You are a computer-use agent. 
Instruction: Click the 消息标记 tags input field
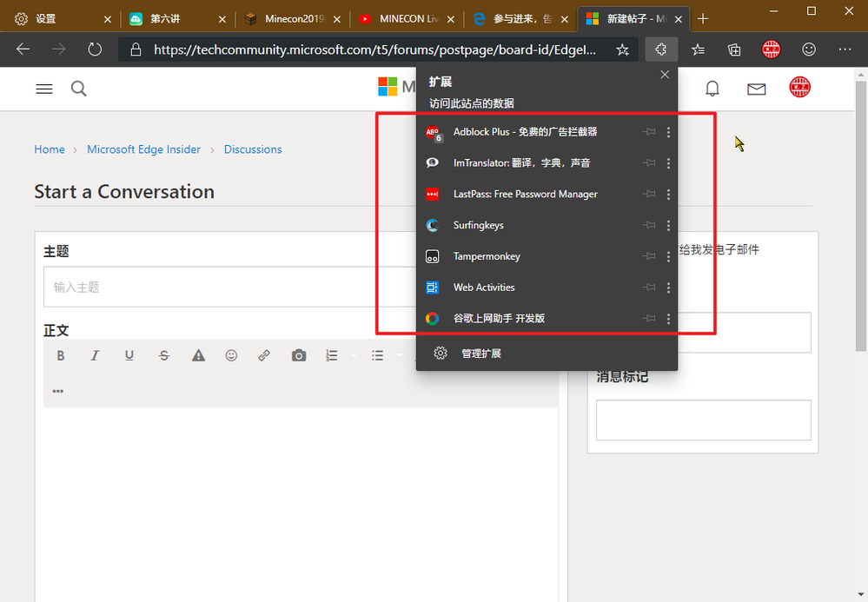704,420
